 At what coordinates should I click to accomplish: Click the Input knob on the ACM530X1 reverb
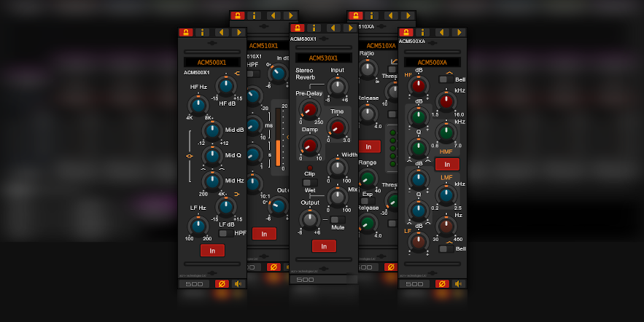(337, 87)
